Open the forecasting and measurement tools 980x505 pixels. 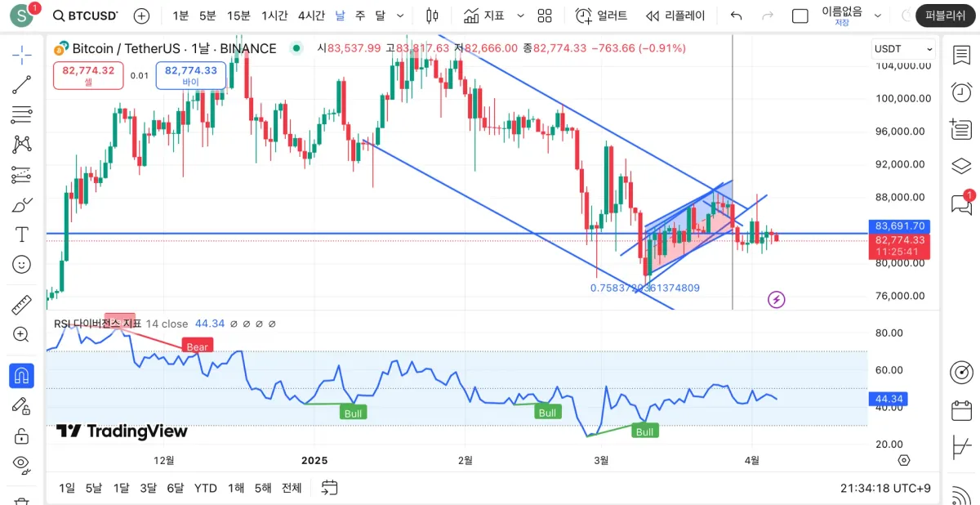22,174
